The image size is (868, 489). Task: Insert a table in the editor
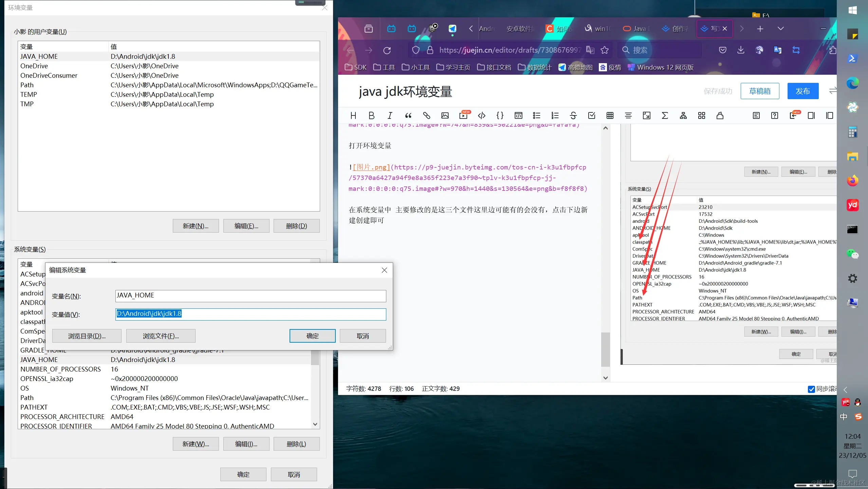[609, 115]
